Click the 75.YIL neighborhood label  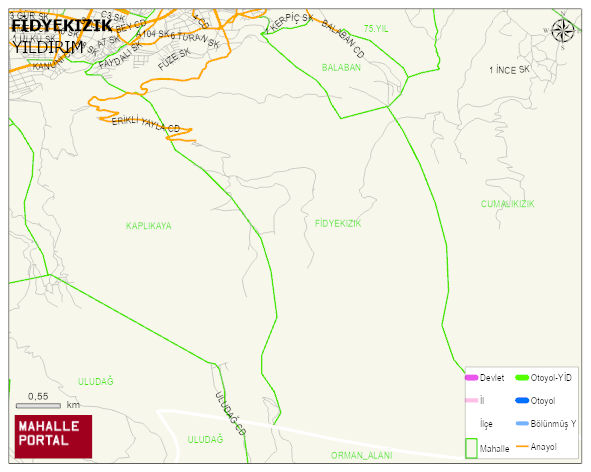[376, 29]
